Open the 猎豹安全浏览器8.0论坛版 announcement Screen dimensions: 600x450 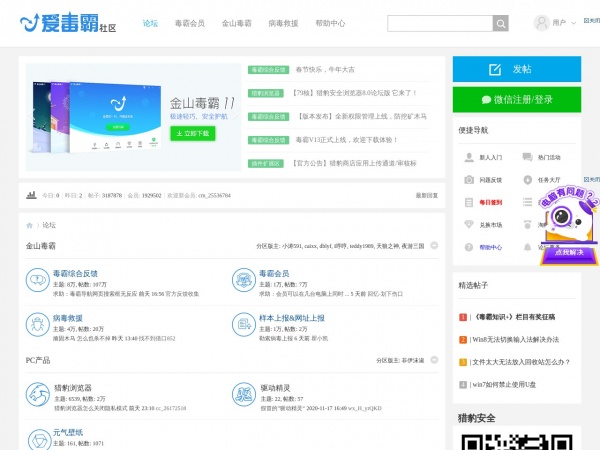tap(354, 93)
